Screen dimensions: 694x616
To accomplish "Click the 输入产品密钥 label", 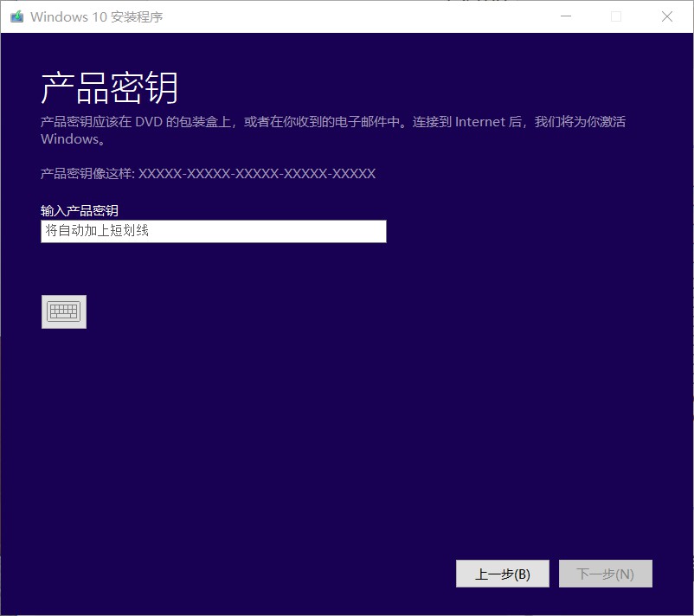I will 80,210.
